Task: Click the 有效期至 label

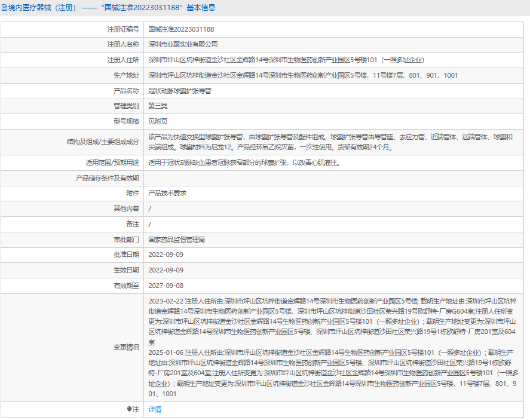Action: coord(126,286)
